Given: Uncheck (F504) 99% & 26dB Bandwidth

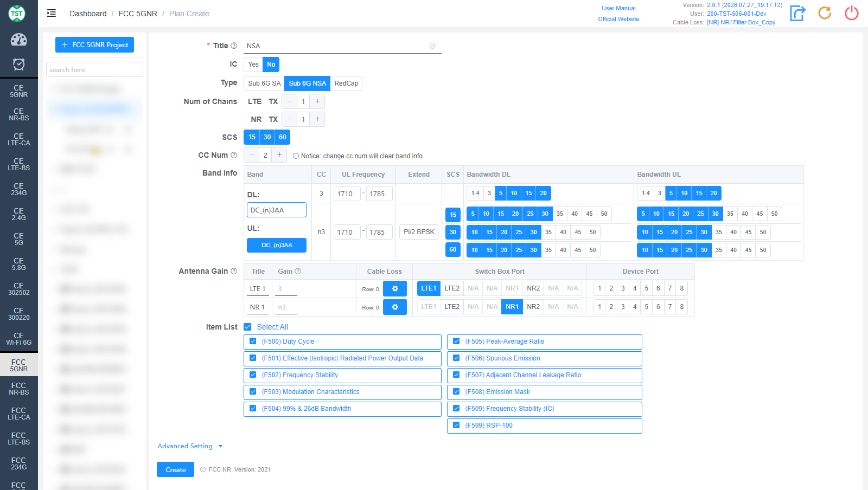Looking at the screenshot, I should tap(253, 409).
